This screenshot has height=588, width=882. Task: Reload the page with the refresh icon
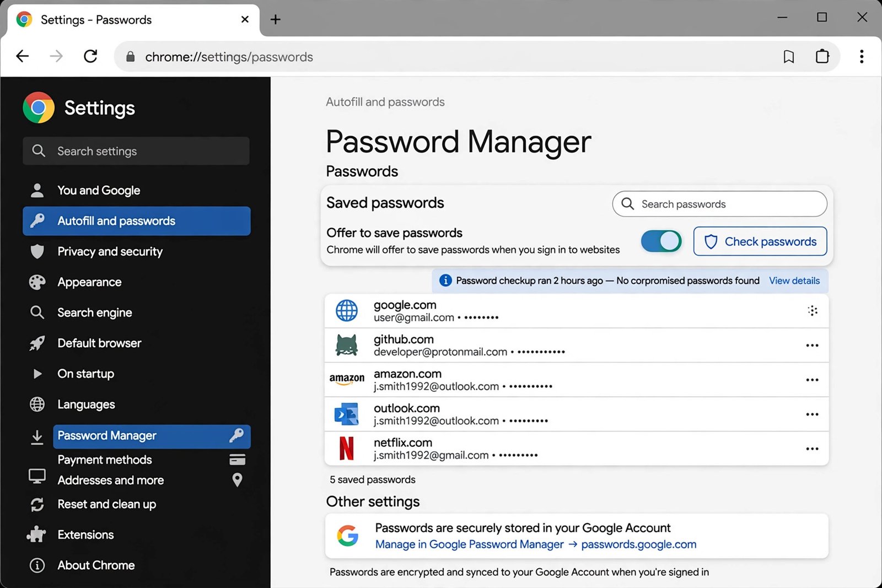click(90, 56)
